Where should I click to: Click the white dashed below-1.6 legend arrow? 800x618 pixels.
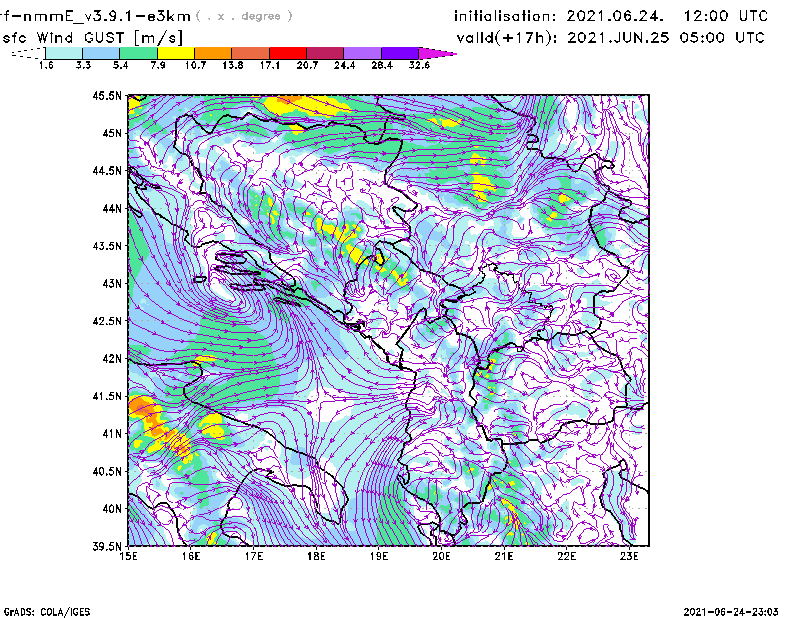click(28, 53)
